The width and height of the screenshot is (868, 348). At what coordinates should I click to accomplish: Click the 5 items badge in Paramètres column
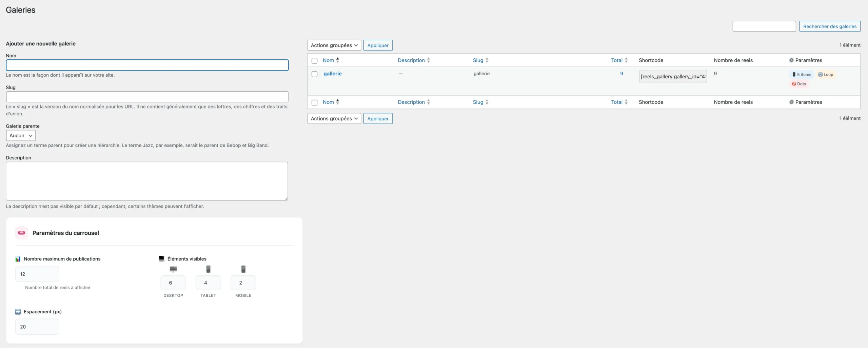pyautogui.click(x=802, y=74)
